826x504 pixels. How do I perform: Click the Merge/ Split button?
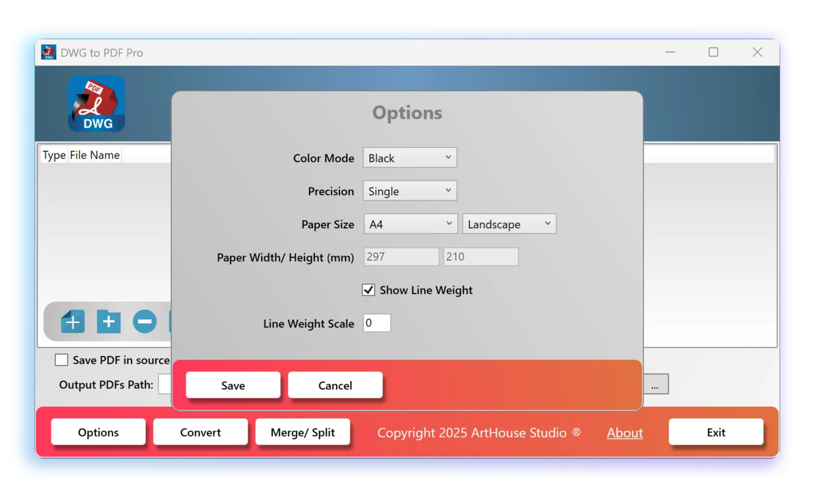click(x=303, y=432)
